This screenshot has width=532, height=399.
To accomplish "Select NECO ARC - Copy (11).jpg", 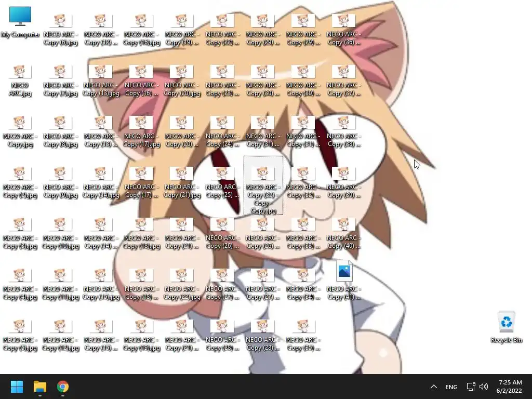I will click(60, 284).
